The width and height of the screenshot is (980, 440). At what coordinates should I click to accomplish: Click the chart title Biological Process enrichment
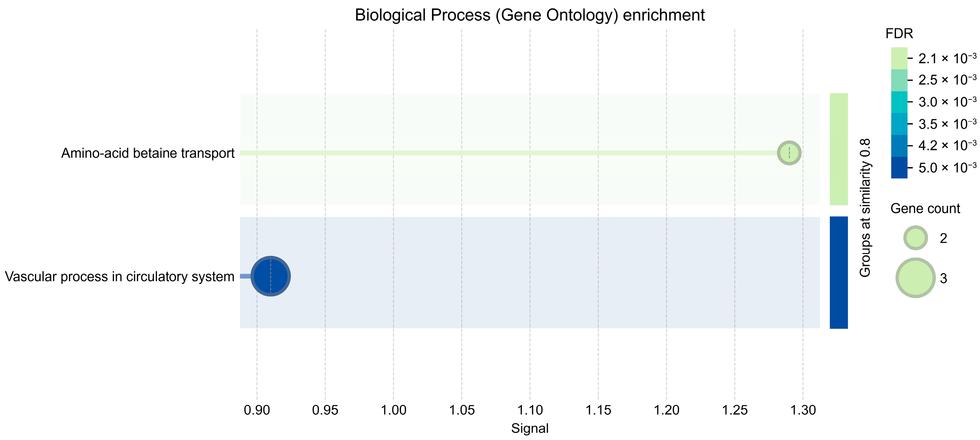tap(530, 15)
